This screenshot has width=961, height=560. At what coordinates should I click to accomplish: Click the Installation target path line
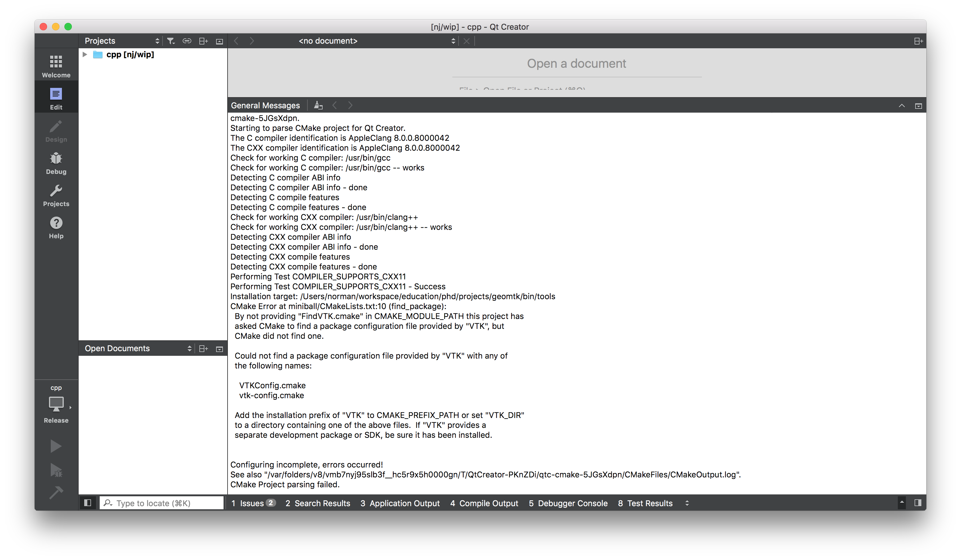pyautogui.click(x=393, y=297)
